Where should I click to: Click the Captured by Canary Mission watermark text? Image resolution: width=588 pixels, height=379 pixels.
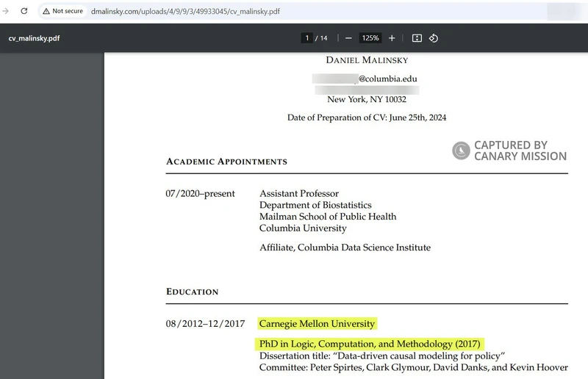pos(520,151)
